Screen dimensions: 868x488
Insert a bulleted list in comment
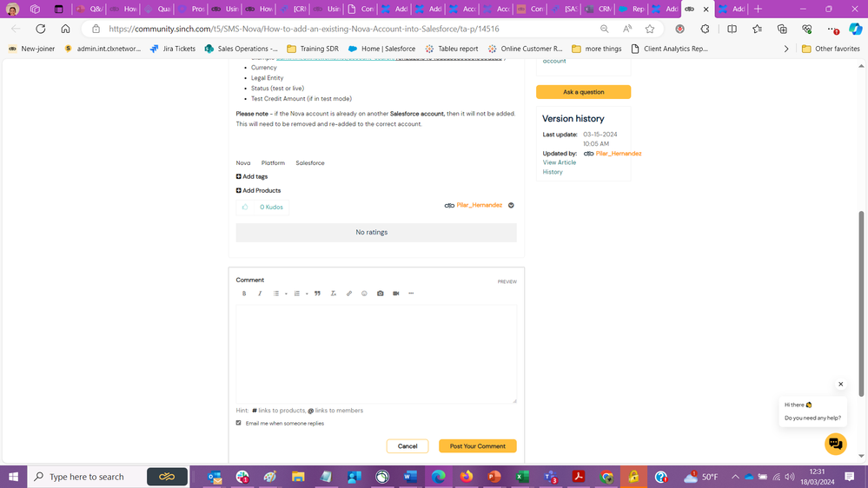point(276,293)
